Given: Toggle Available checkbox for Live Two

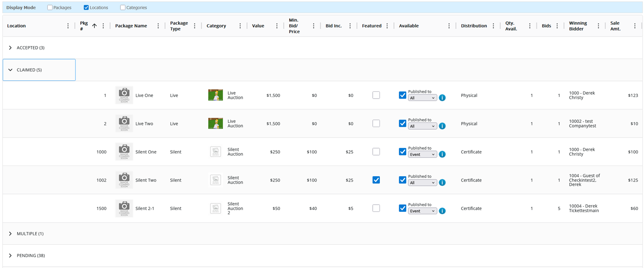Looking at the screenshot, I should [x=402, y=123].
